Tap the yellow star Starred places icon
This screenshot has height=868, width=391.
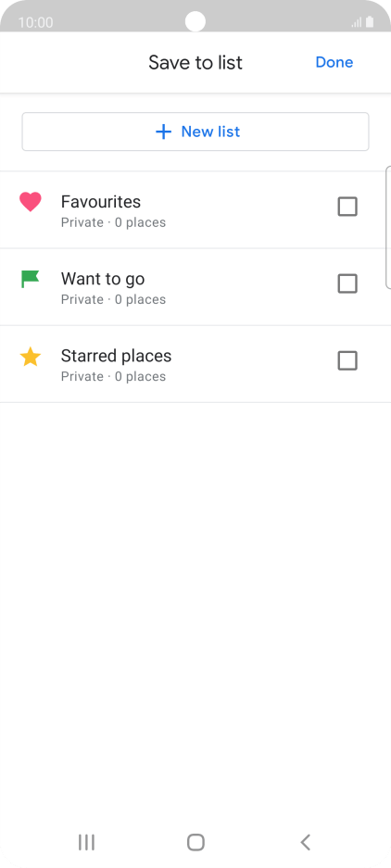tap(31, 357)
